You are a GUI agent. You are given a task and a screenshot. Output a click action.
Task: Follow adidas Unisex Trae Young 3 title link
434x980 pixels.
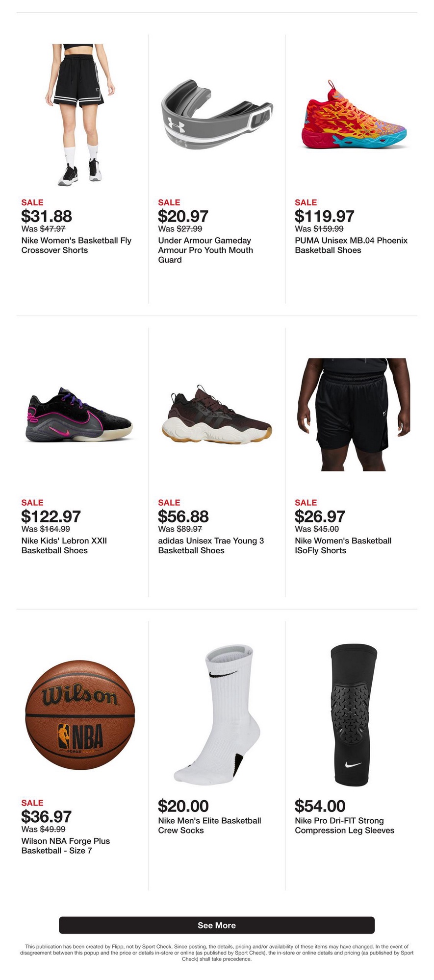pos(211,545)
